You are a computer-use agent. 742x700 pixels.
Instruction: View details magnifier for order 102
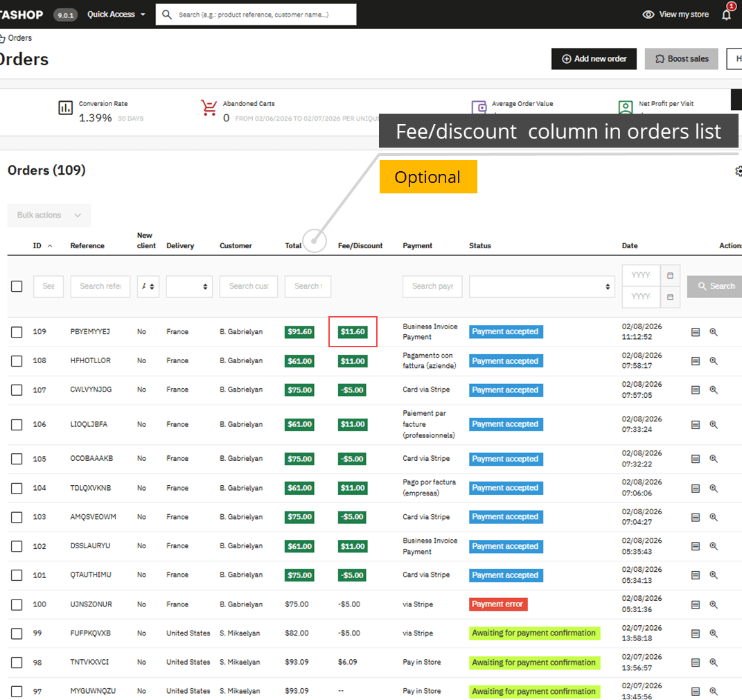tap(713, 546)
